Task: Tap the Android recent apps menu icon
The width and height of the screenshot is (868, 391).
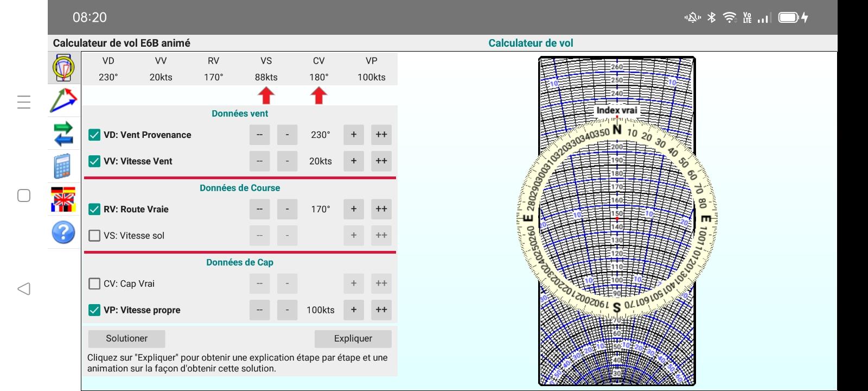Action: coord(24,102)
